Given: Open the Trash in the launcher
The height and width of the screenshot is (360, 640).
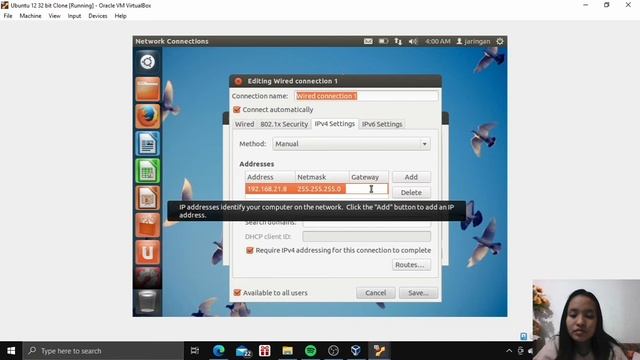Looking at the screenshot, I should (x=147, y=301).
